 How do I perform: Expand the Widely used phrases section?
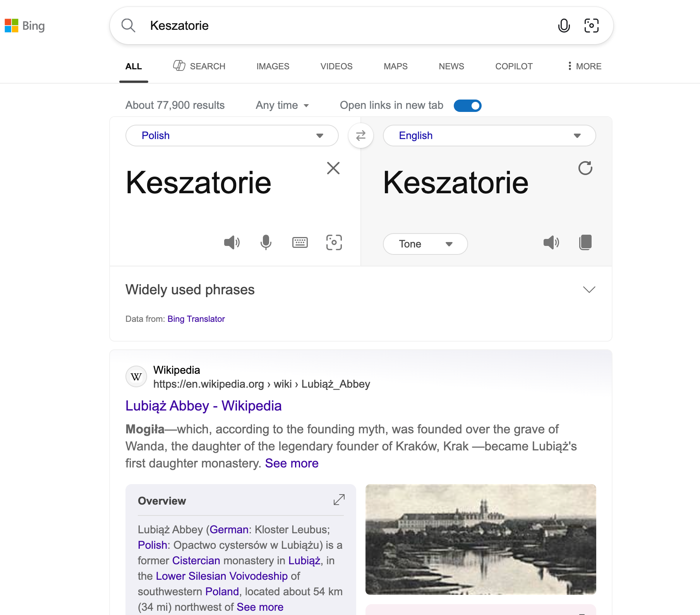point(589,290)
